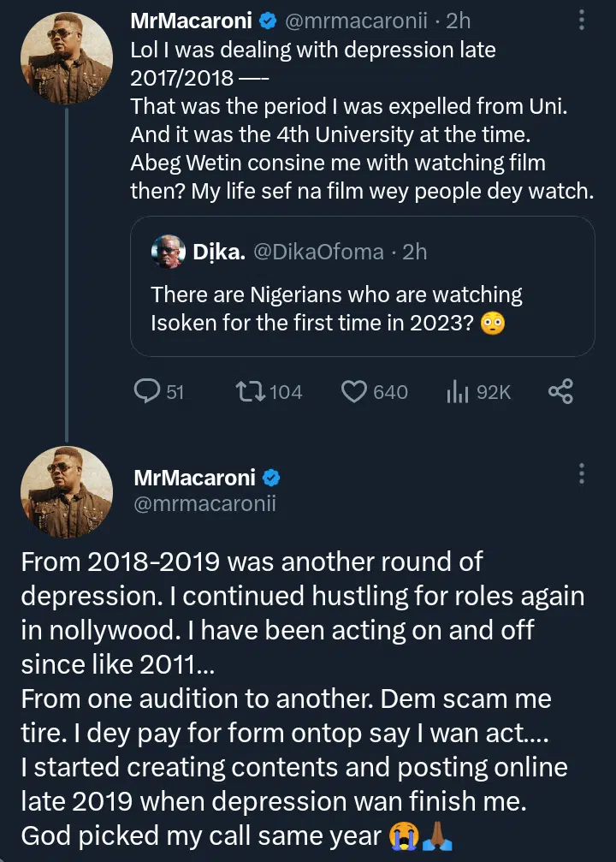
Task: Like the first tweet with heart icon
Action: 354,392
